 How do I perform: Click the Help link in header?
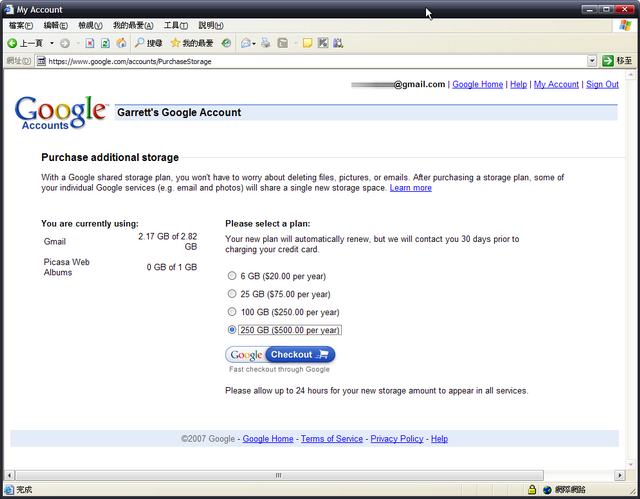[x=518, y=84]
